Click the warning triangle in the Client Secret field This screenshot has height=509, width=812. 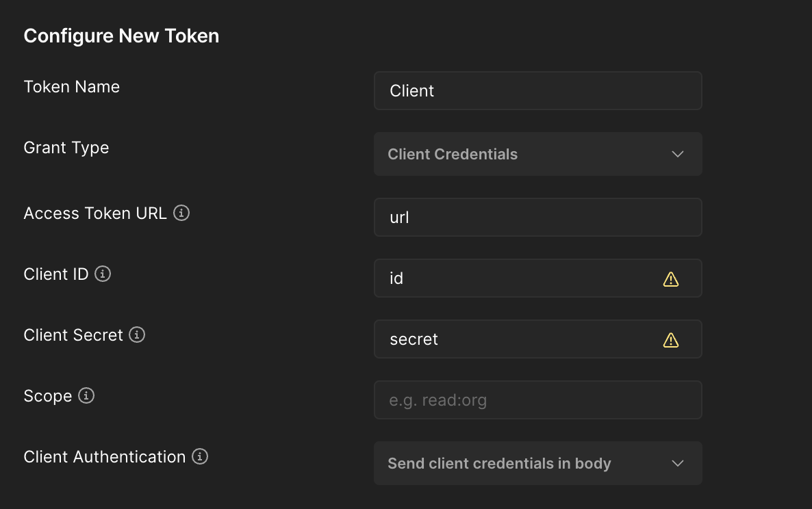[x=671, y=339]
